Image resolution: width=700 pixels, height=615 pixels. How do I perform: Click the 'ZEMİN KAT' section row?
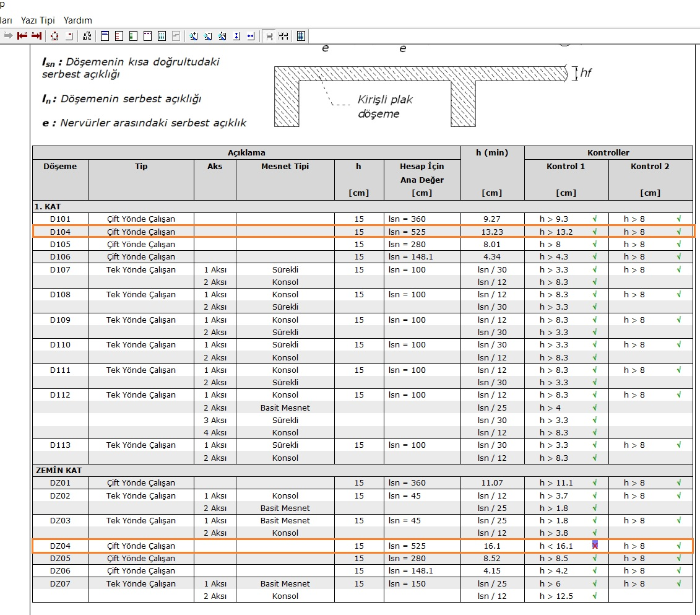pos(363,470)
